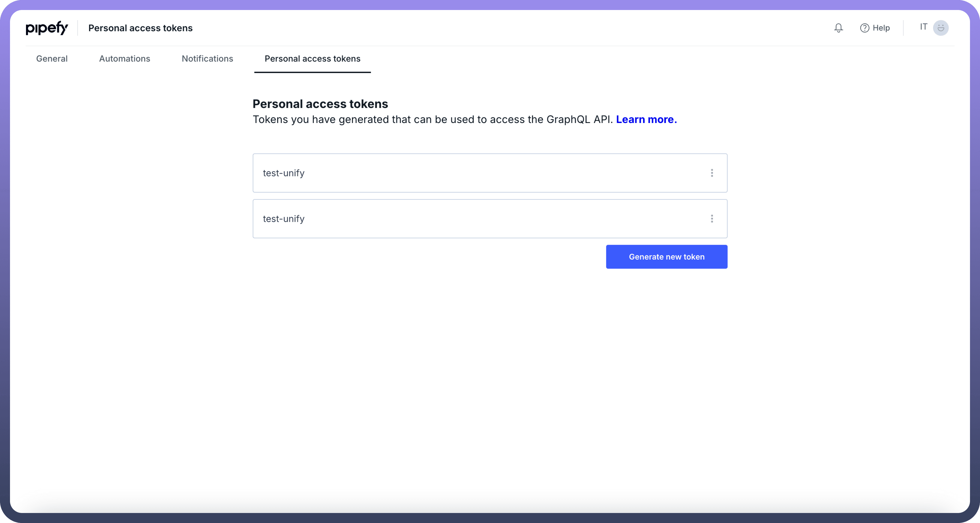Click the bold Personal access tokens heading
The image size is (980, 523).
tap(320, 104)
